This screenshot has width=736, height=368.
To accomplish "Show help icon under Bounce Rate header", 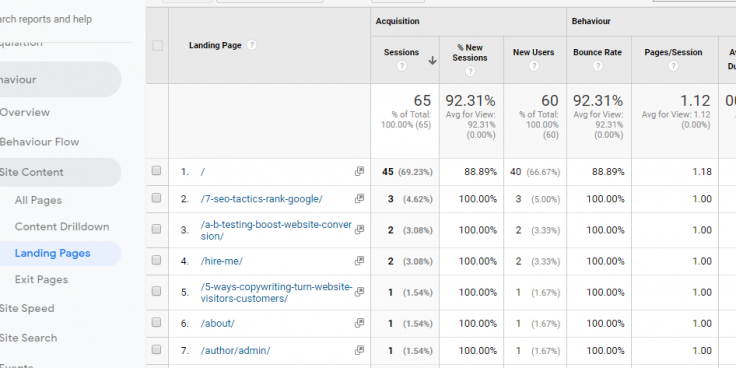I will (598, 66).
